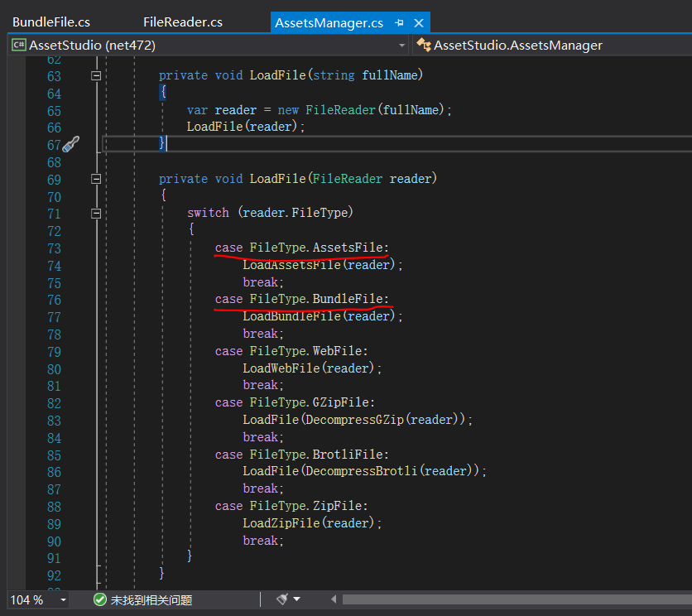Click the C# project icon beside AssetStudio (net472)
The height and width of the screenshot is (616, 692).
point(18,45)
